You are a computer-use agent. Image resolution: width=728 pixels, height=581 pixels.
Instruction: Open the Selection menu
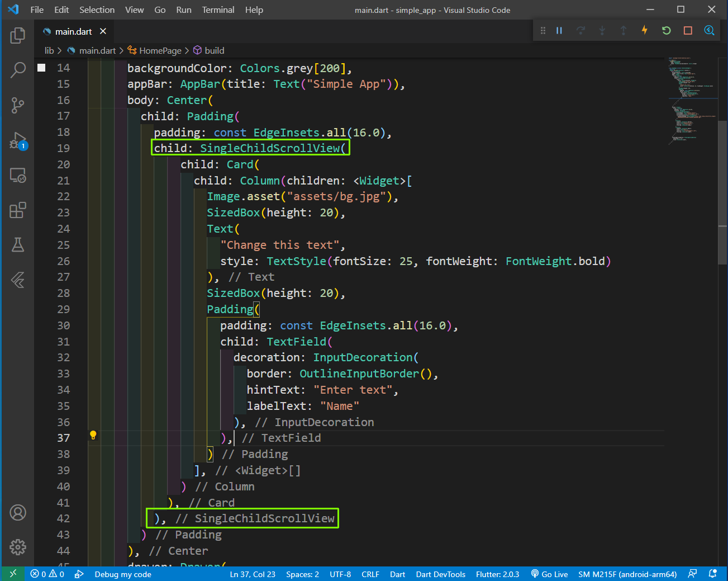click(x=97, y=10)
